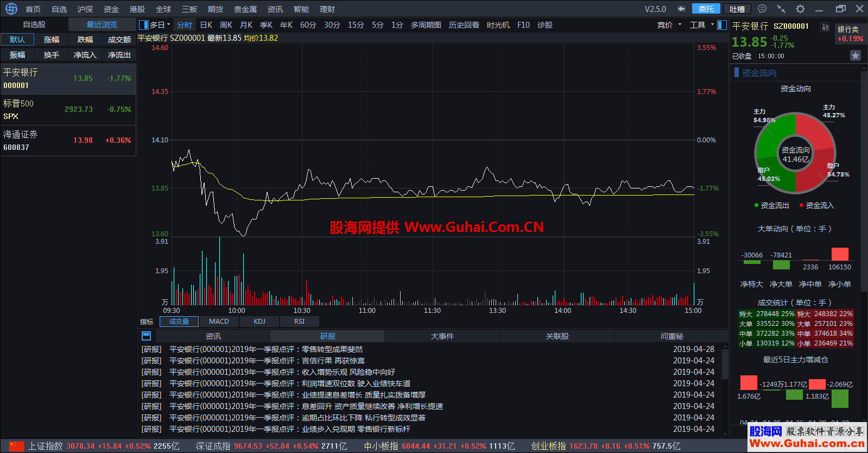Click 银行类 sector box
868x453 pixels.
pyautogui.click(x=850, y=34)
